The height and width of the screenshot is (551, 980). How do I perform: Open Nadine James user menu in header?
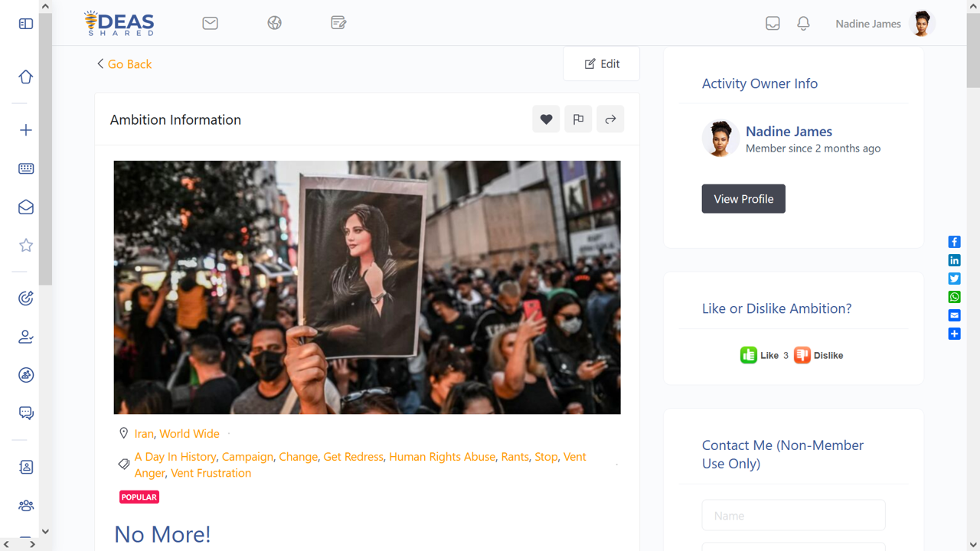click(x=868, y=24)
